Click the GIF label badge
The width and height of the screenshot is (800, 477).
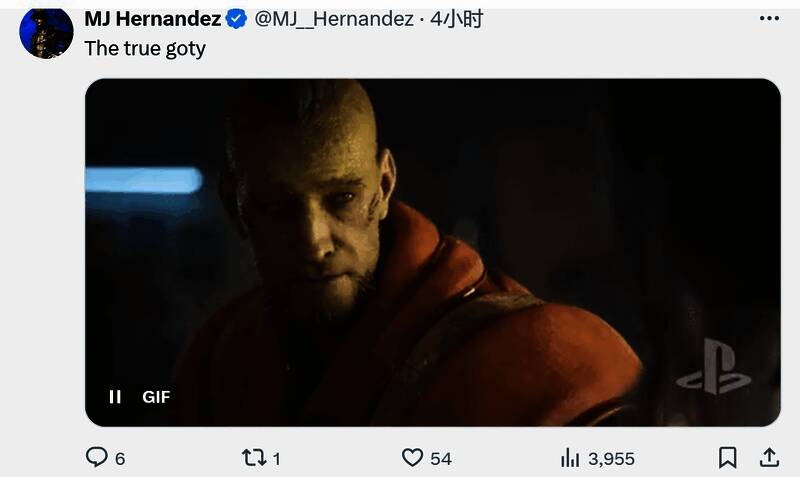pos(156,397)
